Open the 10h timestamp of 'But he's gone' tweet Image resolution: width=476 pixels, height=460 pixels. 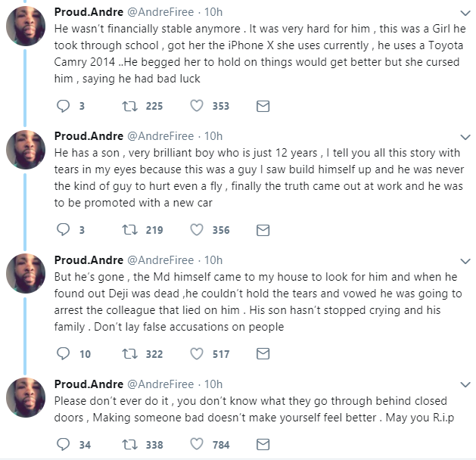(213, 260)
